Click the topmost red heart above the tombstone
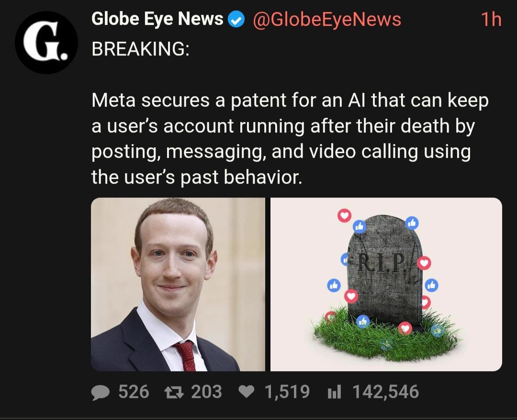The height and width of the screenshot is (420, 517). (344, 215)
